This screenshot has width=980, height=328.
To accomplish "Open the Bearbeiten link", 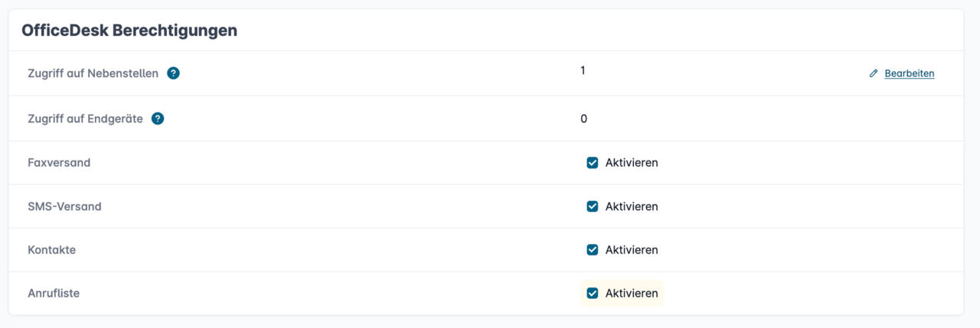I will coord(909,73).
